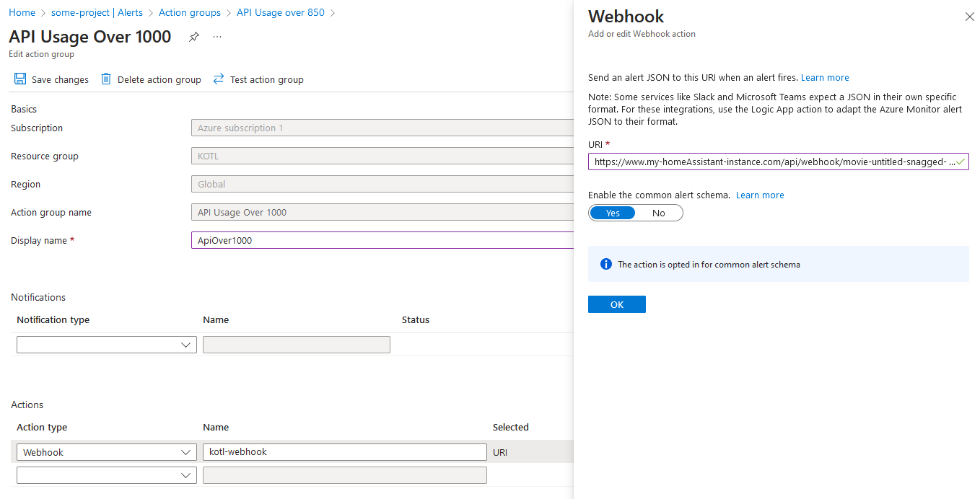Click the Test action group arrows icon
Screen dimensions: 980x499
click(219, 79)
